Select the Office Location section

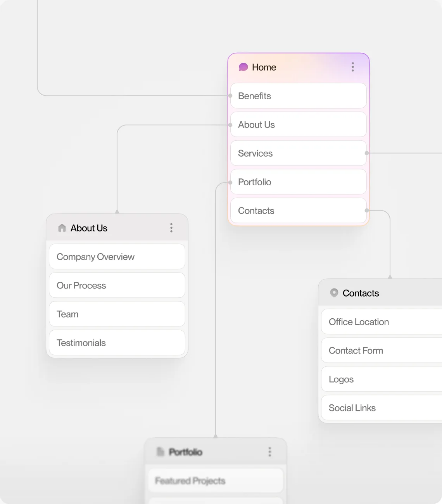[x=382, y=322]
